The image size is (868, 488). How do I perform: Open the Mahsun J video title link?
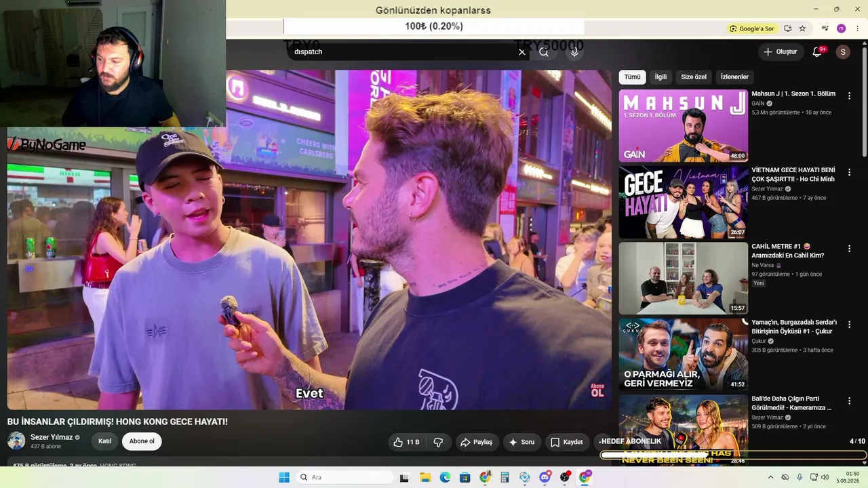tap(793, 94)
